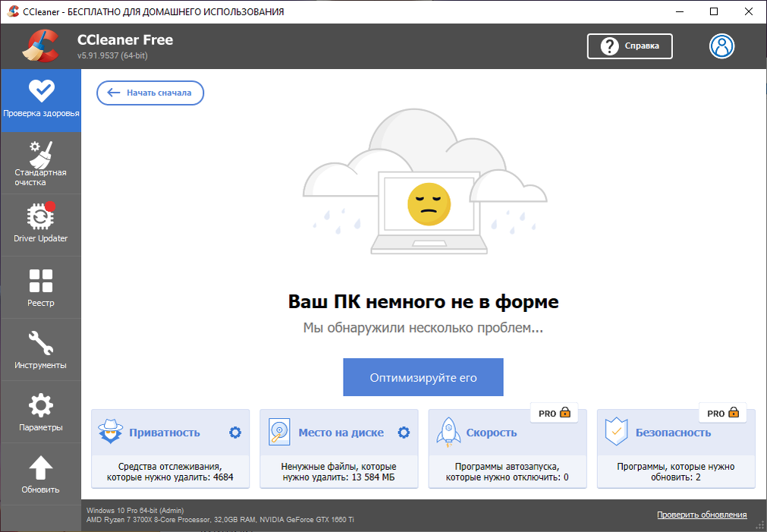
Task: Click text Программы, которые нужно обновить: 2
Action: (675, 472)
